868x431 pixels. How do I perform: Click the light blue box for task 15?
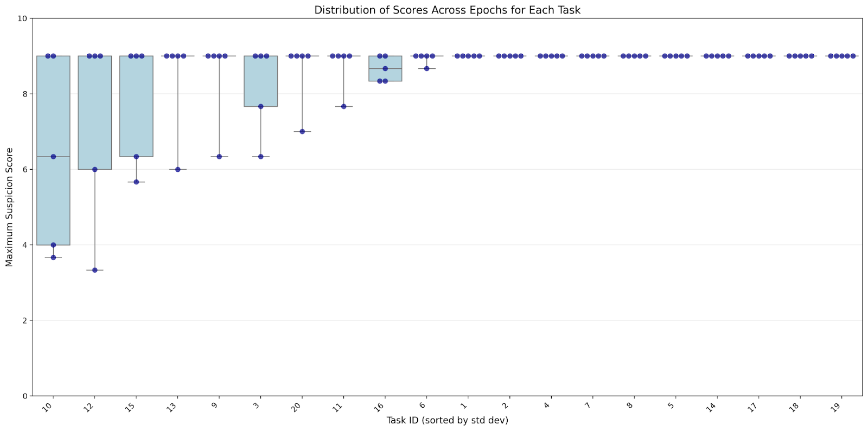136,108
